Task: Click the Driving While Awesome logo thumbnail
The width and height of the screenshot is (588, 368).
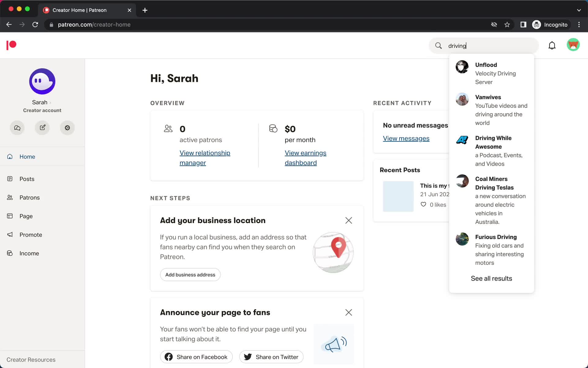Action: click(x=462, y=140)
